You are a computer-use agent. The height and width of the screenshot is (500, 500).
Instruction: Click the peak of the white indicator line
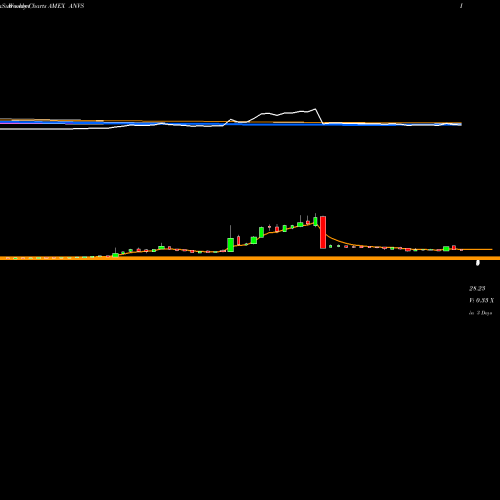point(315,109)
